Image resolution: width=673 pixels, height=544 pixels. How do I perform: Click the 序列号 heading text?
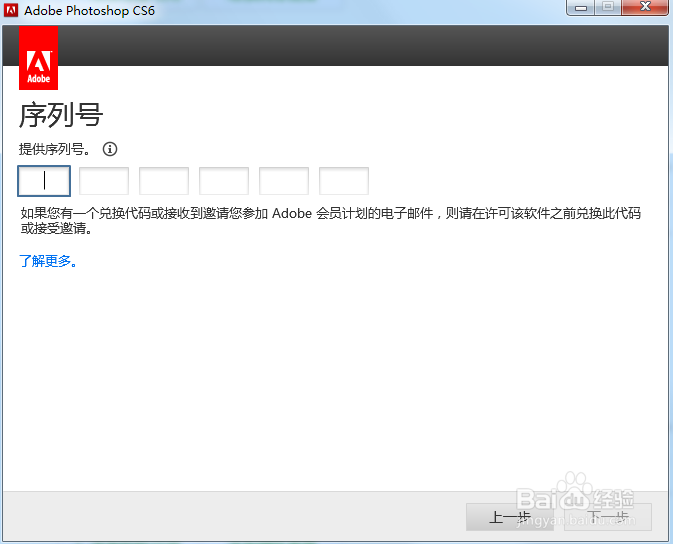click(x=61, y=115)
